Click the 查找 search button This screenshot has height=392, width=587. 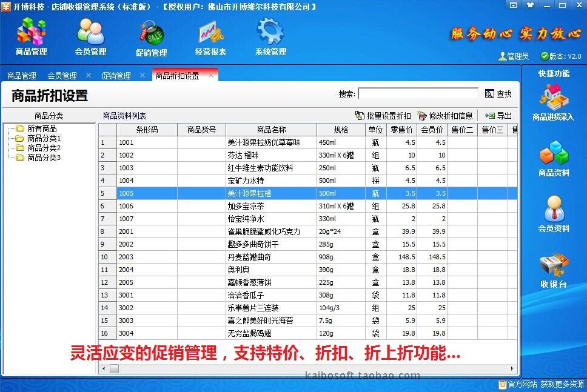tap(498, 94)
